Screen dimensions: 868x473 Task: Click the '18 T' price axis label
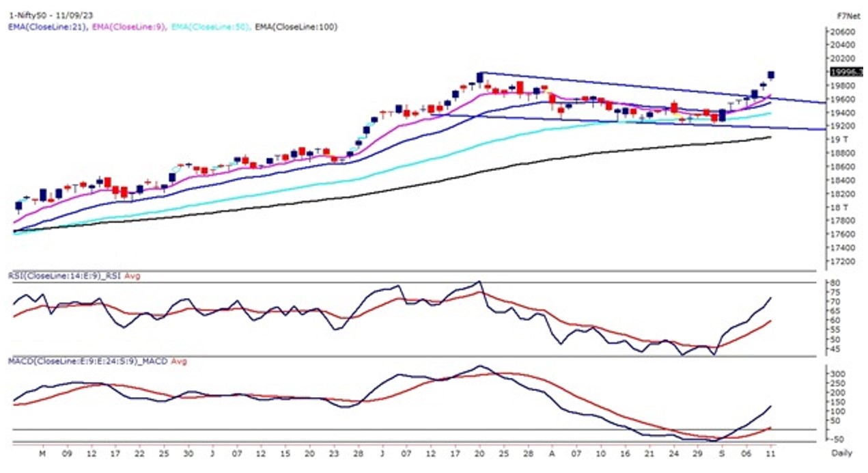839,208
